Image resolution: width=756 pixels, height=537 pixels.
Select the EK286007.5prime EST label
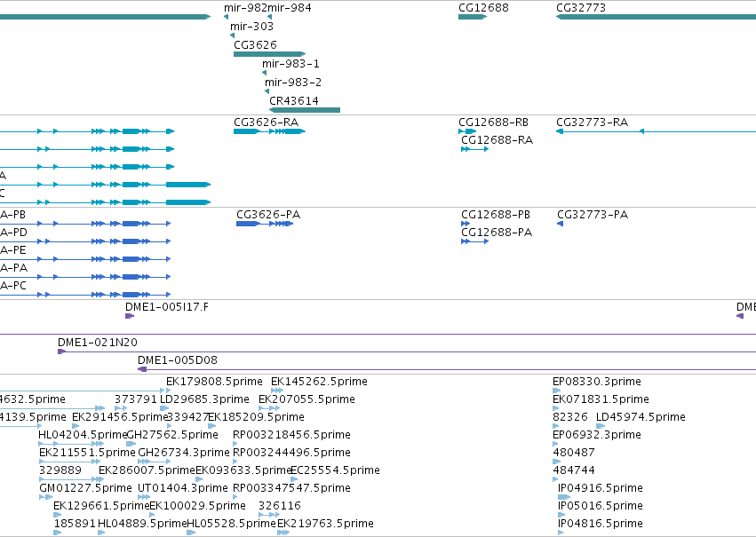[147, 470]
